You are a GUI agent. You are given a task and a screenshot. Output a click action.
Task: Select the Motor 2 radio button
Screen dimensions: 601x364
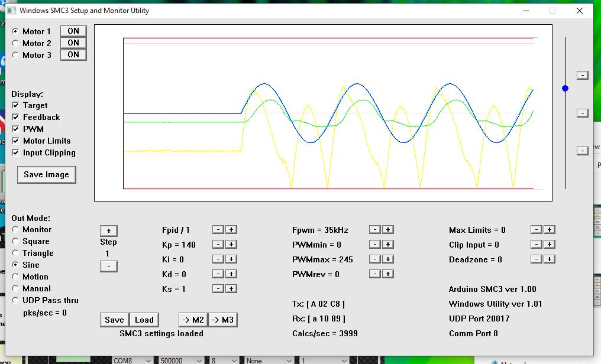point(15,43)
